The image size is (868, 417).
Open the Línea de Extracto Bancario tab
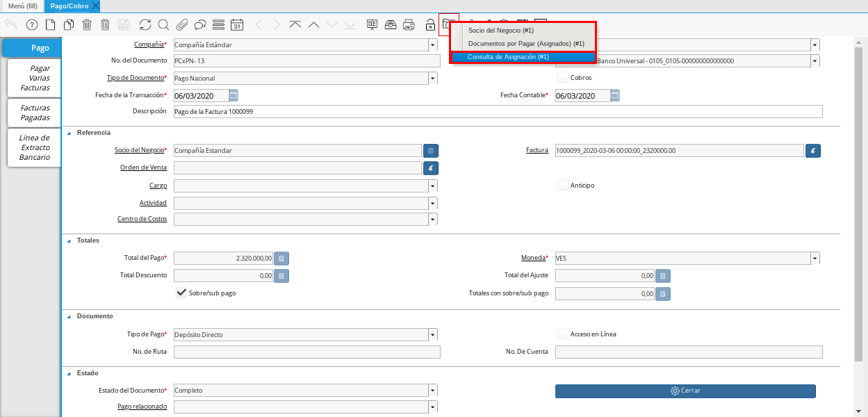coord(35,147)
